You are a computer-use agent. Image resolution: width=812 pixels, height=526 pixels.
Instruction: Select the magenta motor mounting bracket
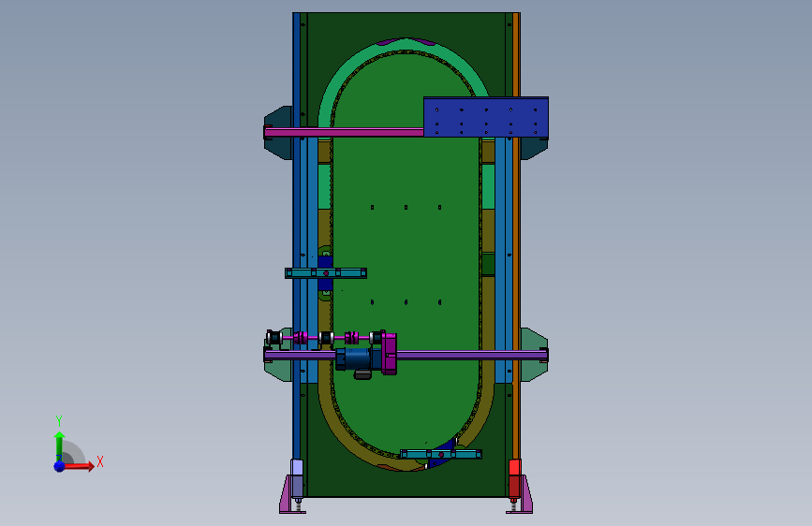pos(389,353)
